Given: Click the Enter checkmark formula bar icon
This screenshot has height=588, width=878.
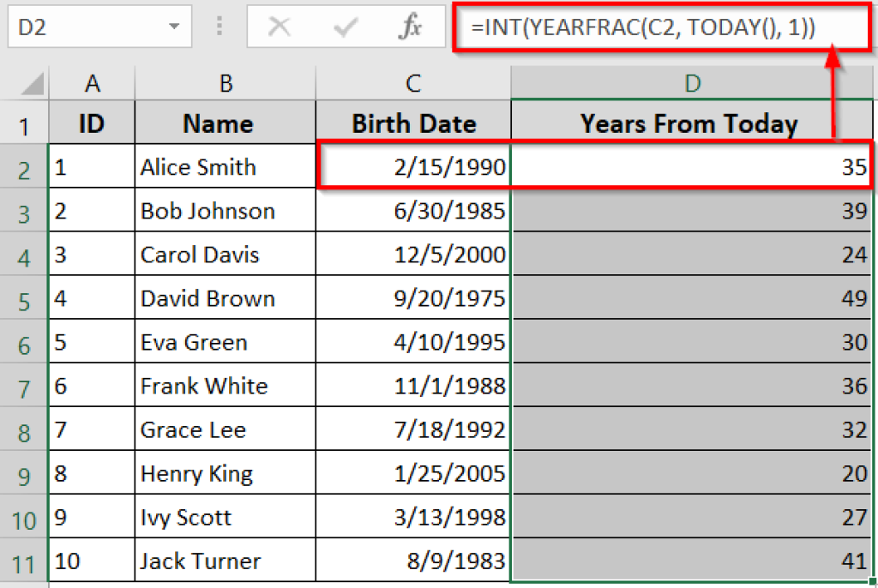Looking at the screenshot, I should [x=346, y=27].
